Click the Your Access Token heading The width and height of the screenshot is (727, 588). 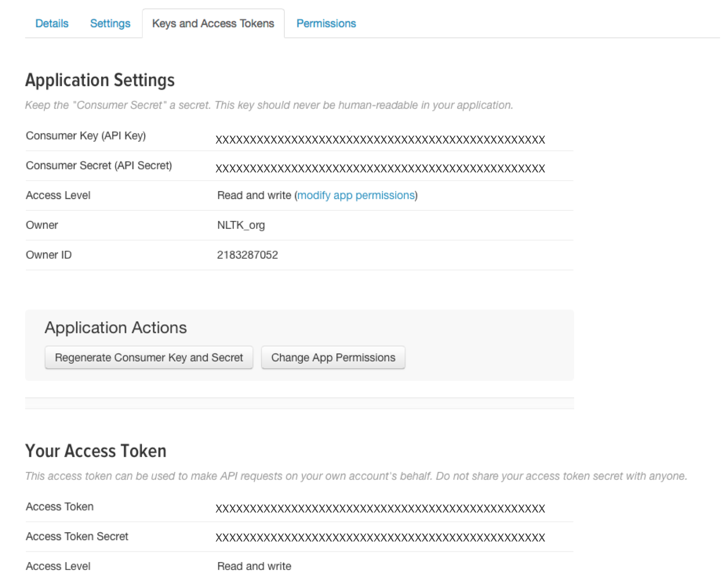point(96,451)
